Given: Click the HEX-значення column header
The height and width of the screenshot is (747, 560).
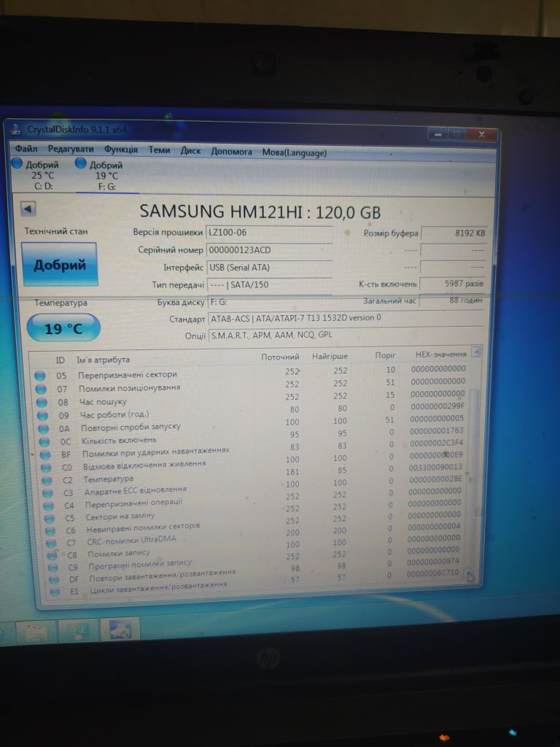Looking at the screenshot, I should 441,355.
